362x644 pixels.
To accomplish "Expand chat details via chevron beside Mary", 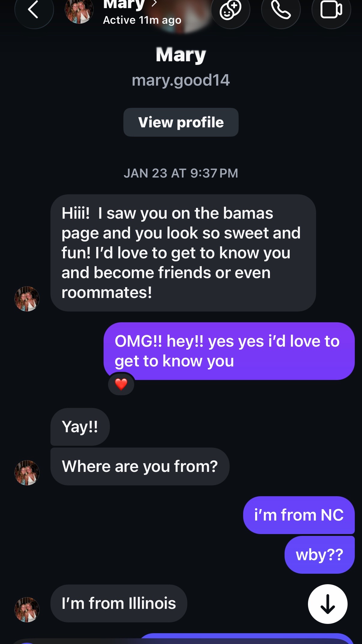I will click(x=154, y=3).
